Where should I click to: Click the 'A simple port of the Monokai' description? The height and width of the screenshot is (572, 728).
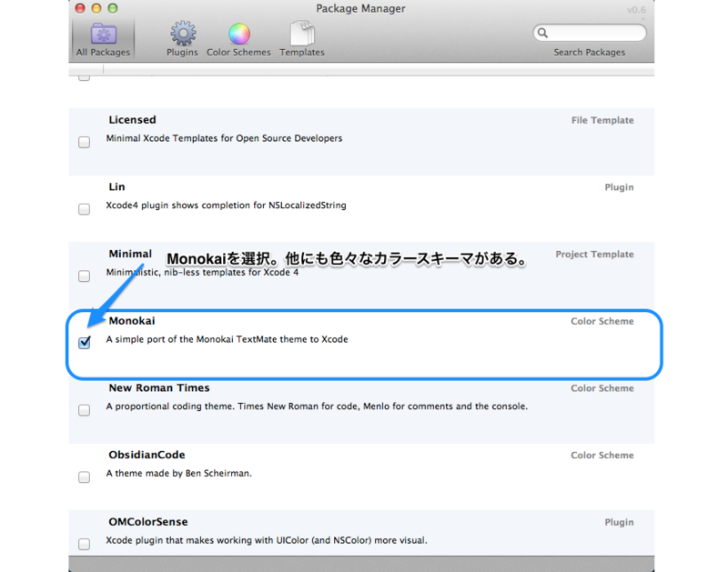click(x=227, y=339)
